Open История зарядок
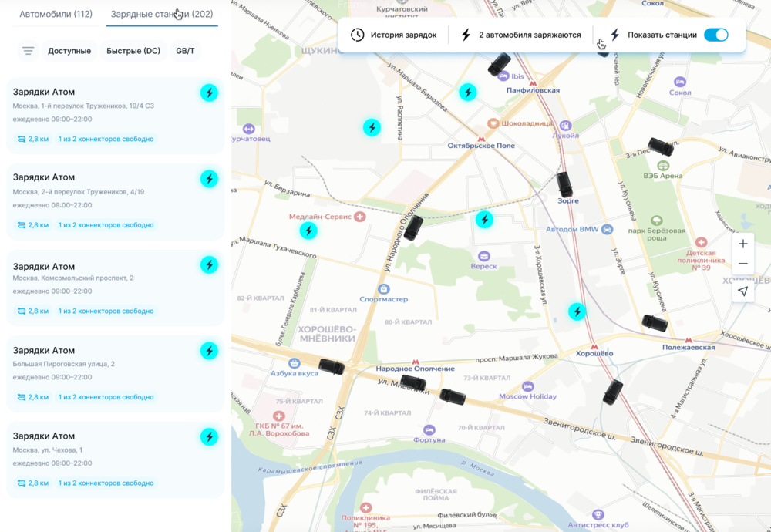 [x=394, y=35]
